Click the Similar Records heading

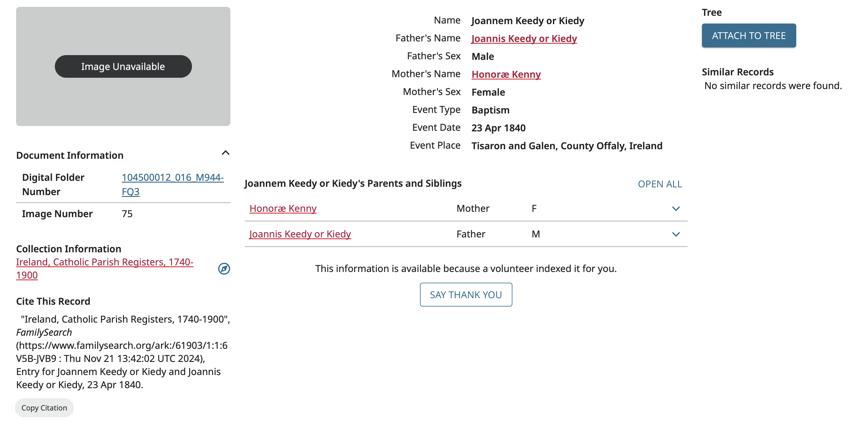[737, 72]
